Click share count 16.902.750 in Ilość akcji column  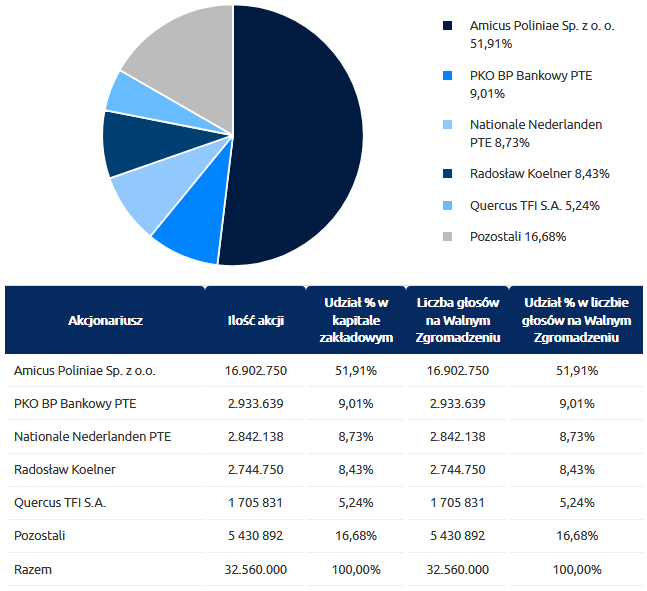click(256, 371)
